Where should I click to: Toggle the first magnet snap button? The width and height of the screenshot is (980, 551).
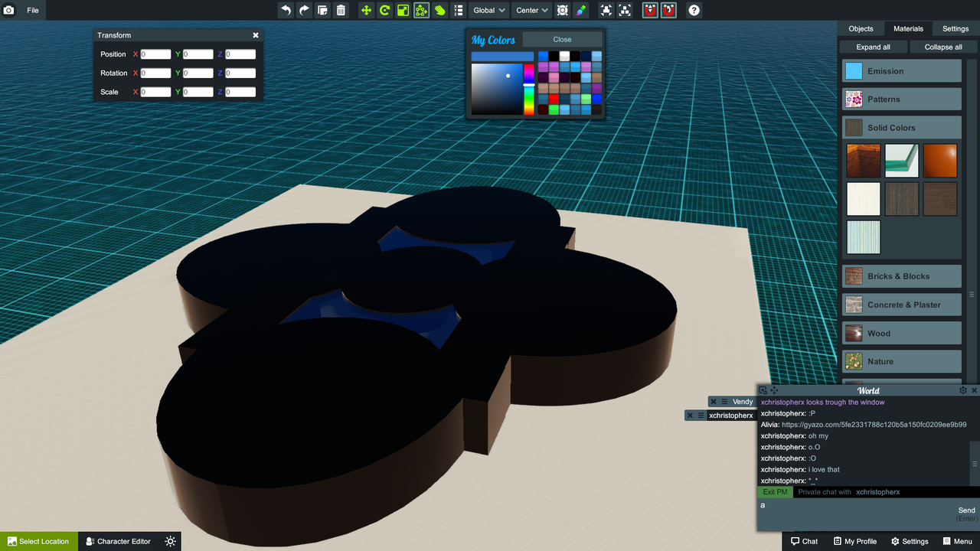point(650,10)
